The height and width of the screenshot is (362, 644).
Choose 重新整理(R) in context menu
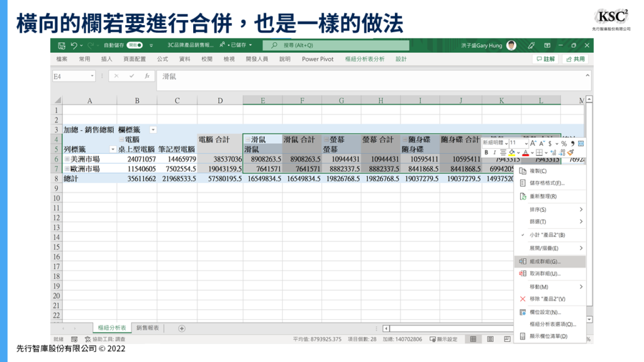pyautogui.click(x=550, y=196)
